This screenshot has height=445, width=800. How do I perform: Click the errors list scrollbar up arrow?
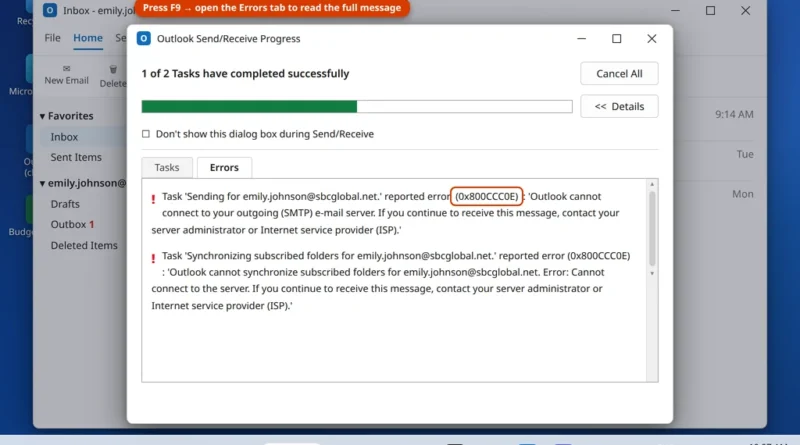coord(652,184)
